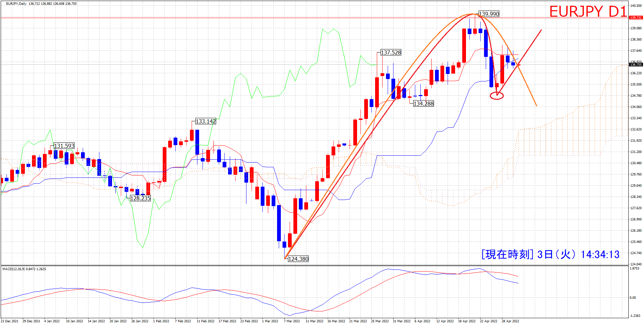Select the EURJPY D1 title text
This screenshot has width=644, height=325.
tap(588, 12)
